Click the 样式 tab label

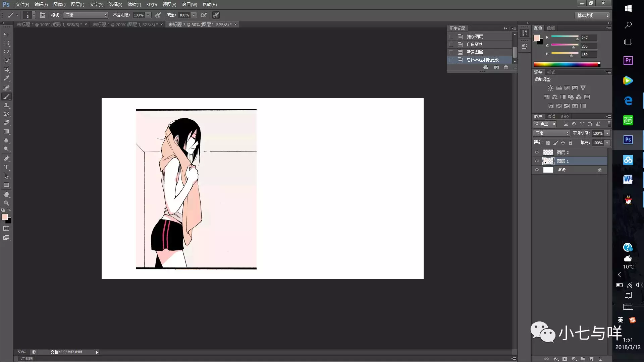pyautogui.click(x=551, y=72)
